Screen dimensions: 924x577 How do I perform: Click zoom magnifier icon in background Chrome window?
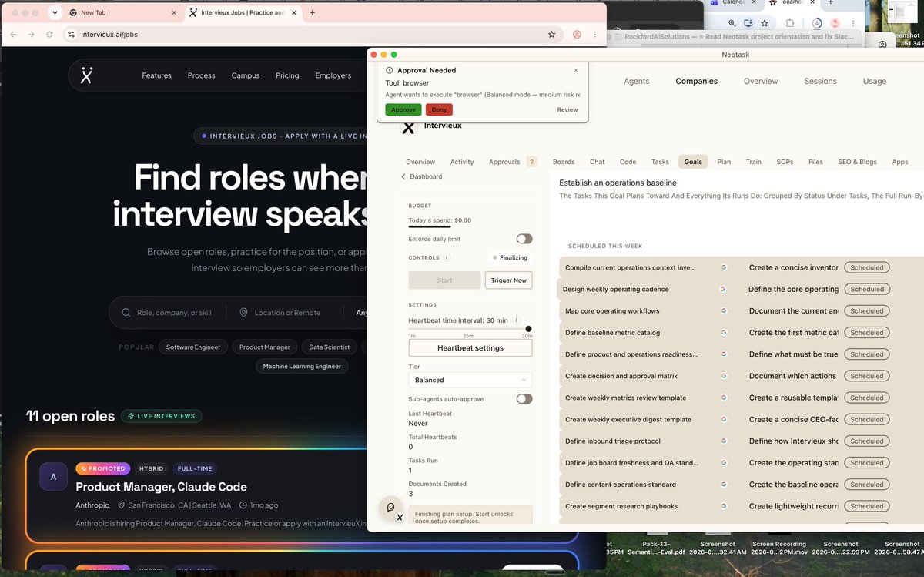click(x=731, y=24)
